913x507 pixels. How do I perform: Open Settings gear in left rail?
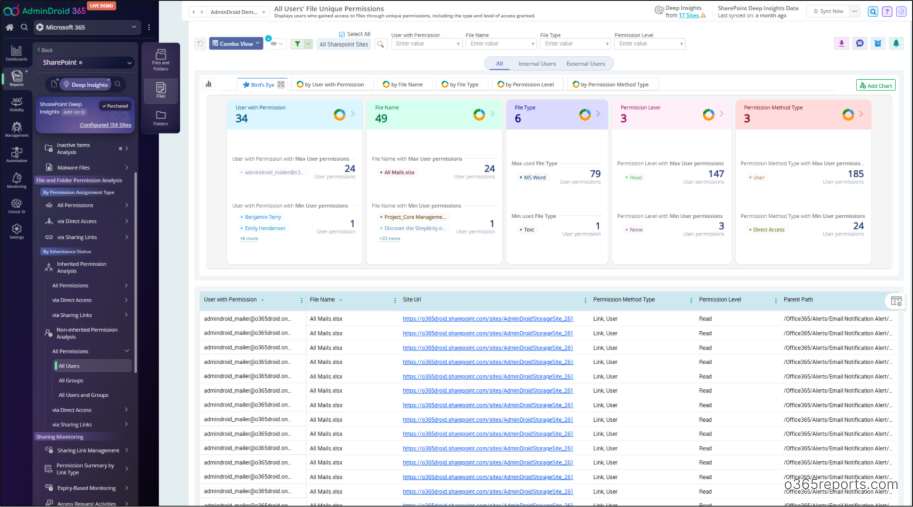[x=16, y=231]
